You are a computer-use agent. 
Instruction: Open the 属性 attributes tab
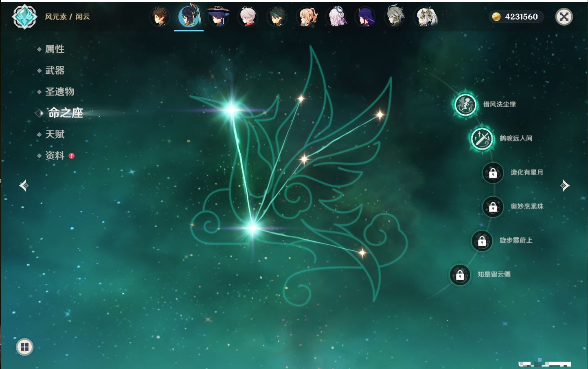[x=55, y=49]
